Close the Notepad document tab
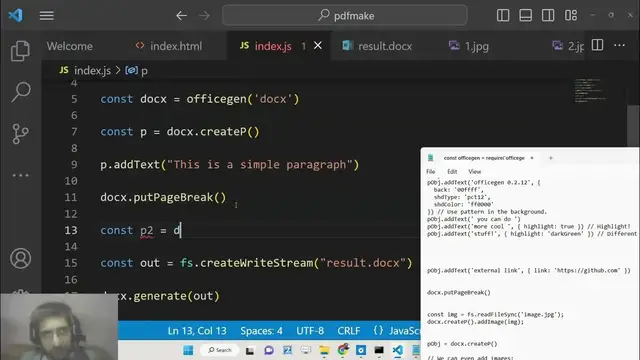 532,158
